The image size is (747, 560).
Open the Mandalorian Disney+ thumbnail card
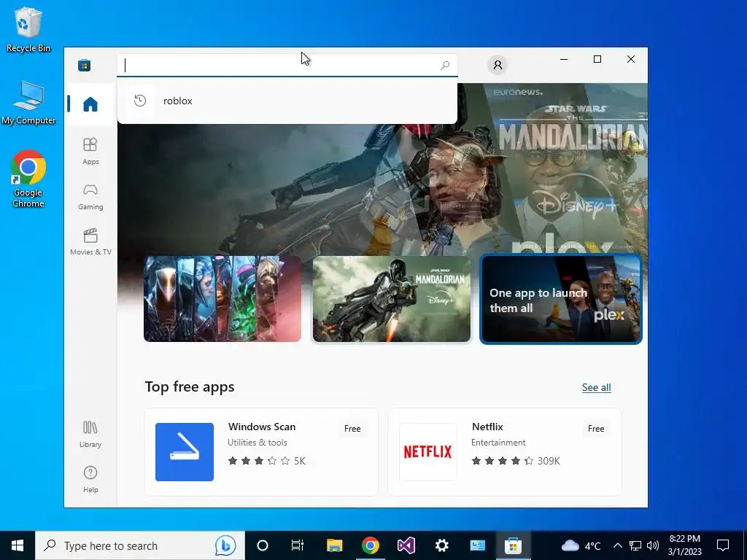[x=392, y=298]
